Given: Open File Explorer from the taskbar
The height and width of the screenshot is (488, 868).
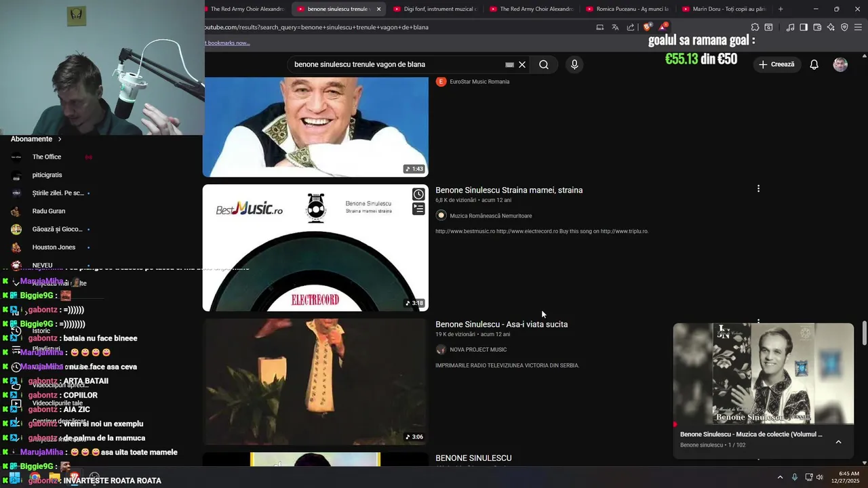Looking at the screenshot, I should [x=54, y=477].
